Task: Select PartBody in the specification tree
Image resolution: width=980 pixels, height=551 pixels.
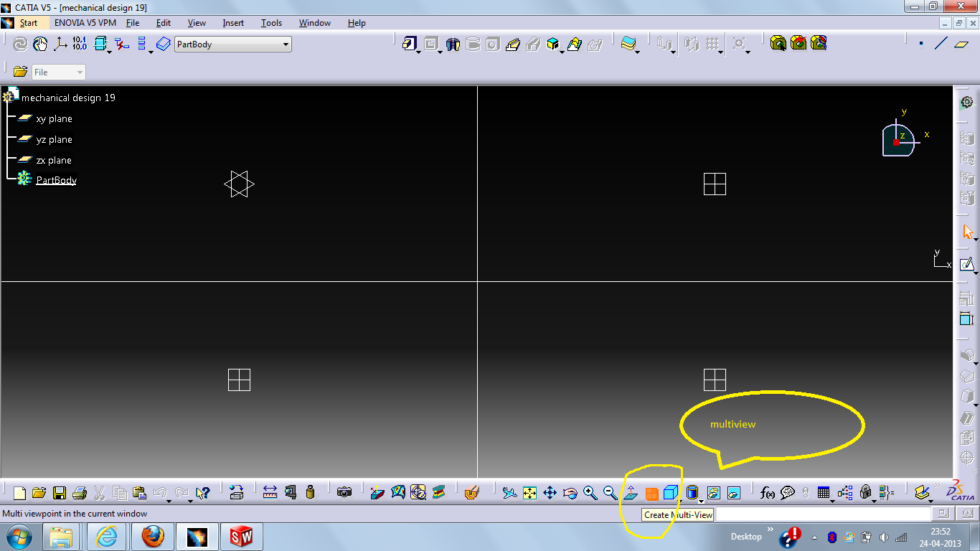Action: tap(56, 180)
